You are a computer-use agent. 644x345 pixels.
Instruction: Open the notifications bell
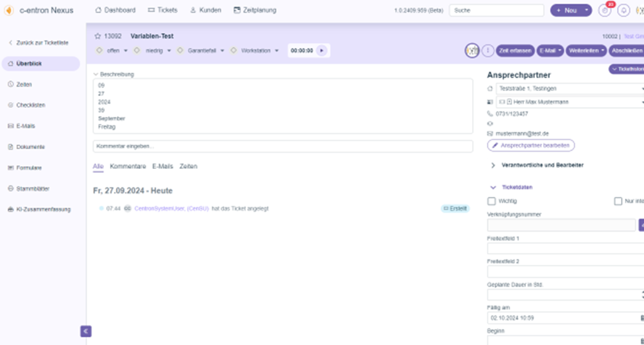pyautogui.click(x=624, y=11)
